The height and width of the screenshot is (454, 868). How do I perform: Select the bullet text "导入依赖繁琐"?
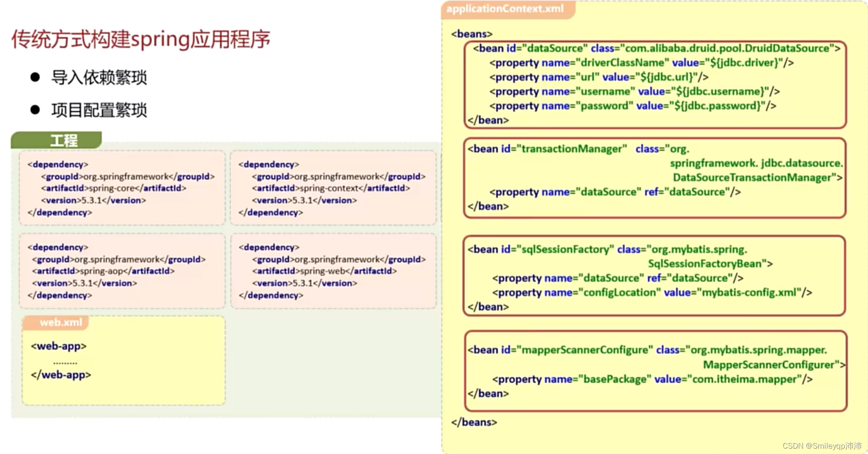(99, 77)
